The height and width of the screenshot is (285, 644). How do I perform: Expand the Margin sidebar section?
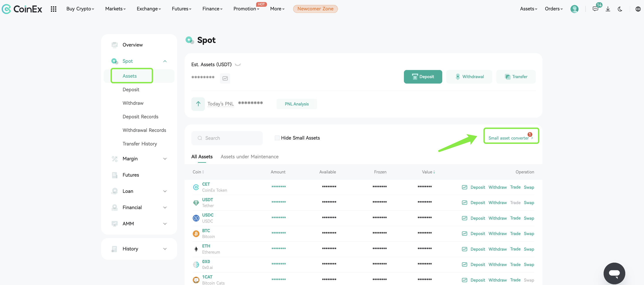point(165,159)
